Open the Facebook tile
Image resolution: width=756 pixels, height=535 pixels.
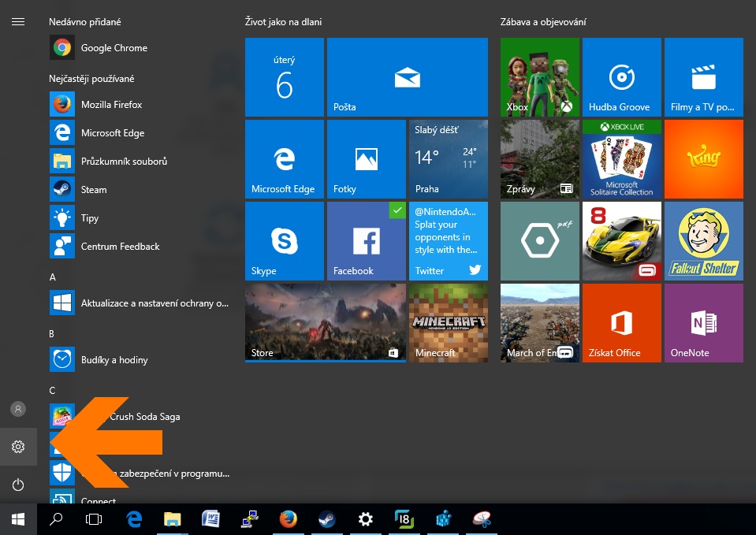[366, 241]
